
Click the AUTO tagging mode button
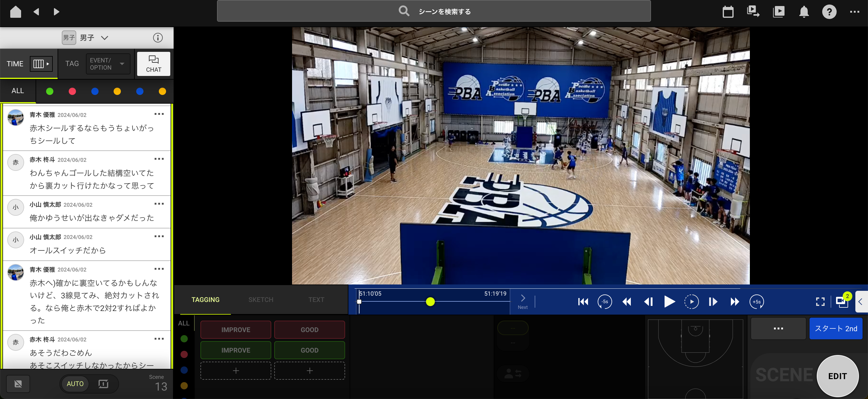75,383
